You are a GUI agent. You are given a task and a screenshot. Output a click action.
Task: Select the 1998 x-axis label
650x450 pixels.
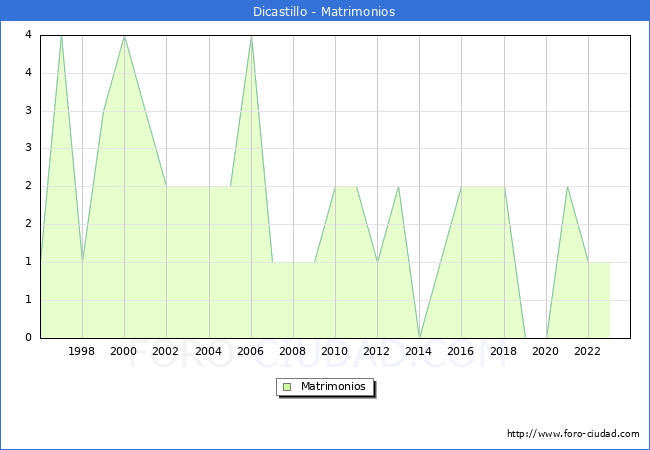tap(82, 351)
